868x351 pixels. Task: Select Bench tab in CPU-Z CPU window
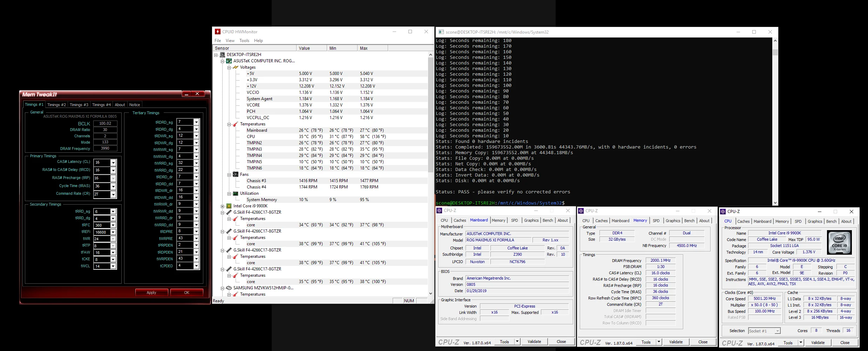pos(831,221)
